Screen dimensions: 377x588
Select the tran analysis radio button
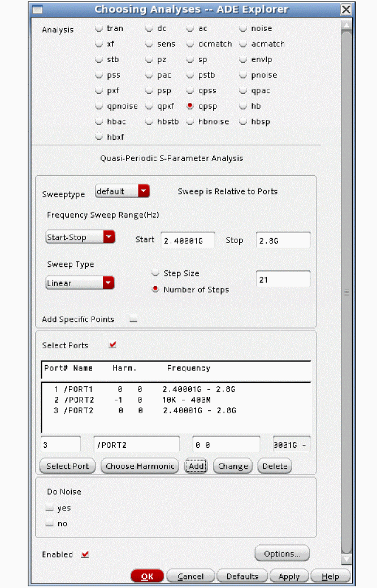point(99,28)
